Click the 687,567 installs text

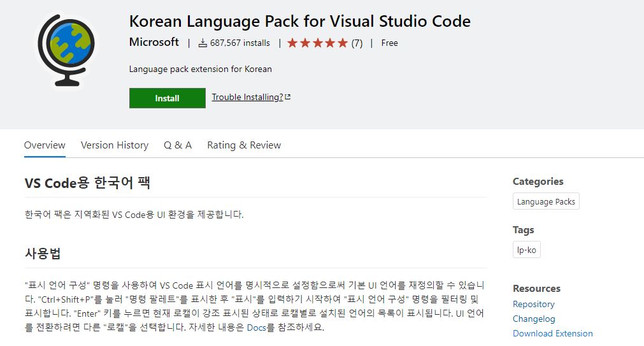point(240,43)
